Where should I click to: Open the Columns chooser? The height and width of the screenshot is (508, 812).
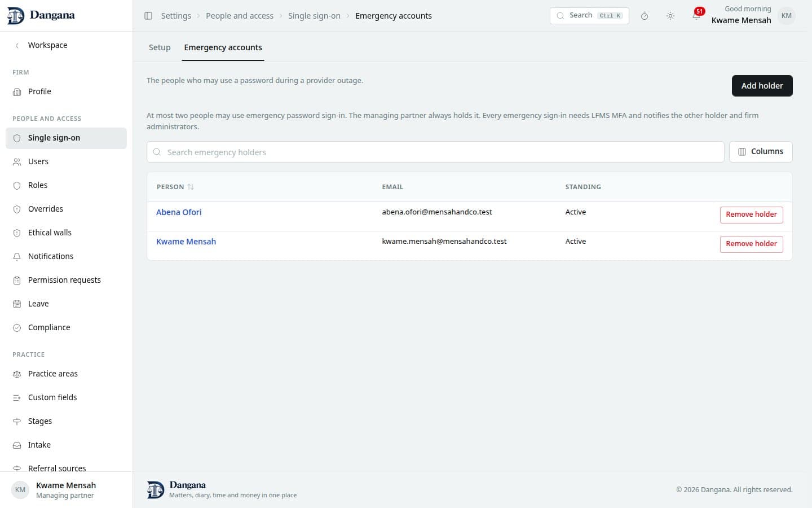tap(761, 152)
